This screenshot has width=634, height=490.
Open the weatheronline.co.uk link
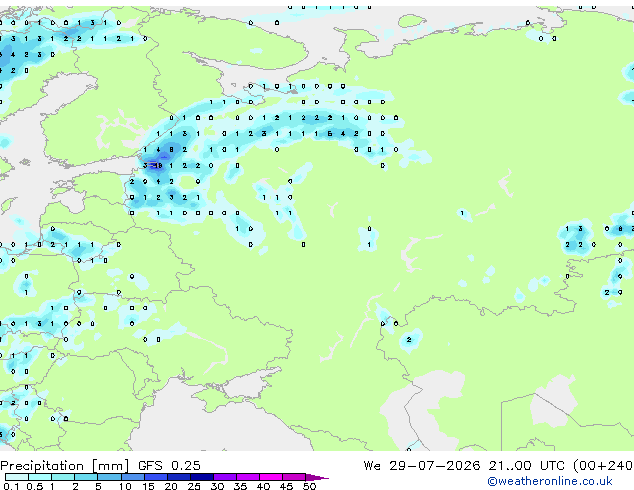click(x=550, y=481)
